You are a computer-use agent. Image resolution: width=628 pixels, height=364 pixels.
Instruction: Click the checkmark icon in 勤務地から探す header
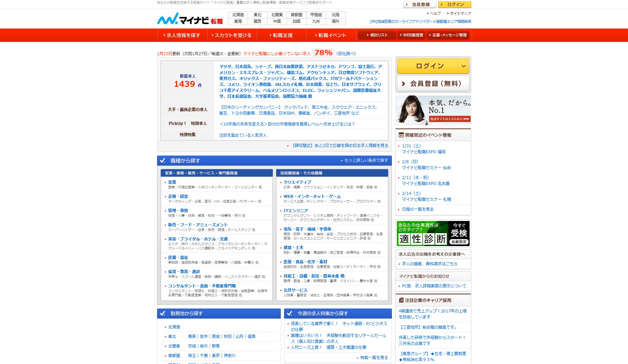point(163,313)
